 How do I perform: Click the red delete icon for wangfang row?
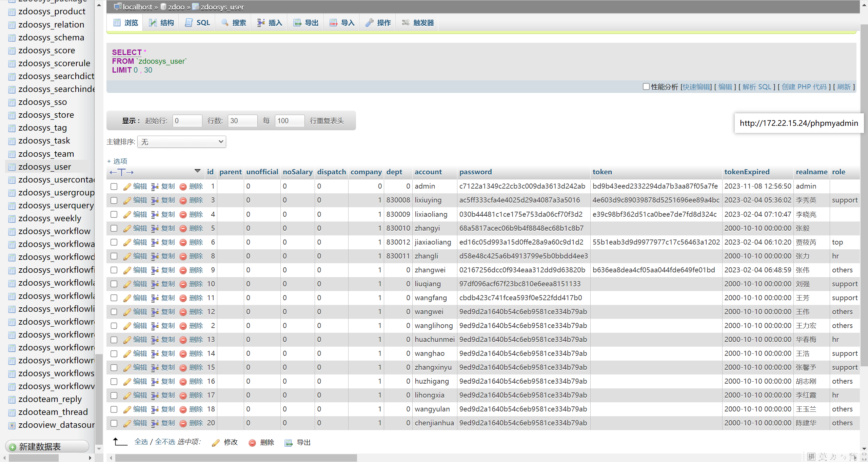click(x=183, y=298)
